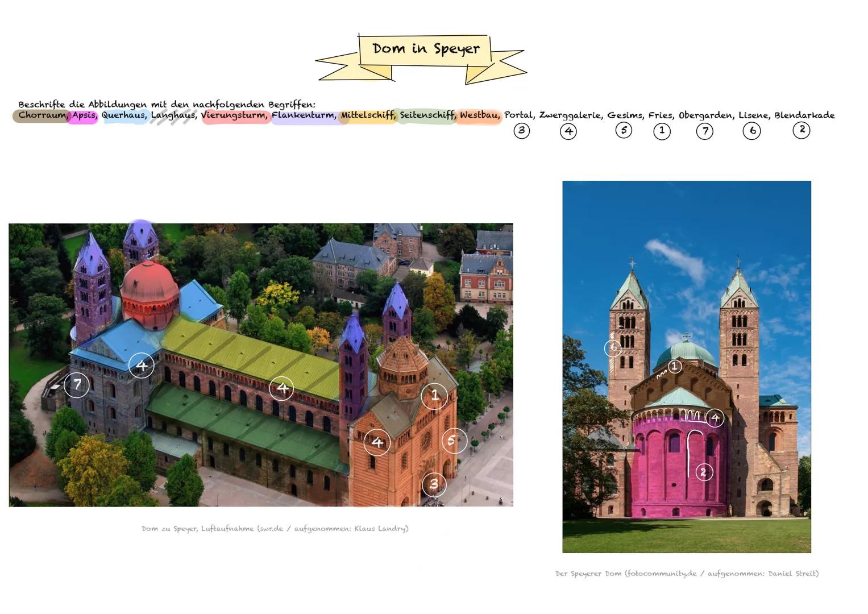Expand the circled 7 beneath Obergarden
The image size is (868, 614).
[x=705, y=131]
